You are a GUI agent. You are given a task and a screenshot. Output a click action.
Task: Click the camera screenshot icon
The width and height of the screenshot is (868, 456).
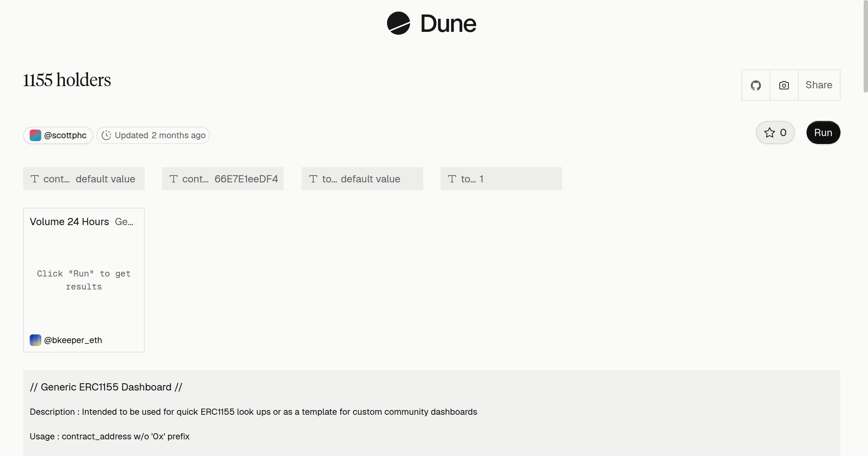[784, 85]
